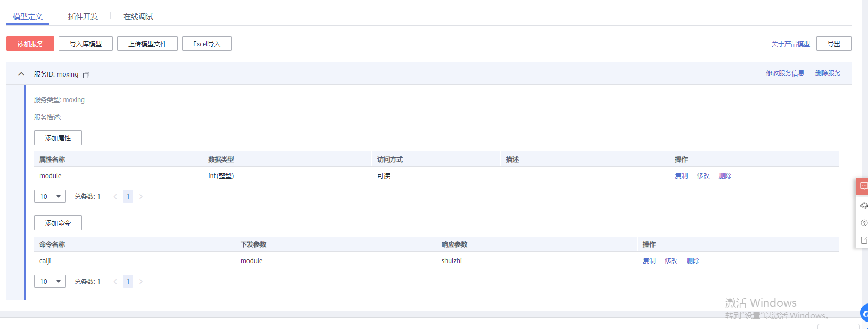Switch to the 插件开发 tab
868x329 pixels.
pyautogui.click(x=83, y=16)
